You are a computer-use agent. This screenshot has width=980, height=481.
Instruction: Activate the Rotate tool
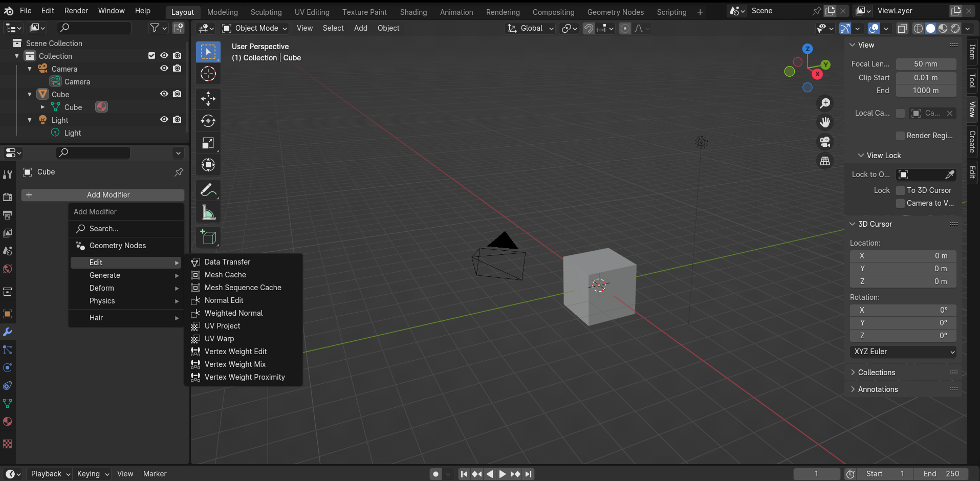point(208,121)
